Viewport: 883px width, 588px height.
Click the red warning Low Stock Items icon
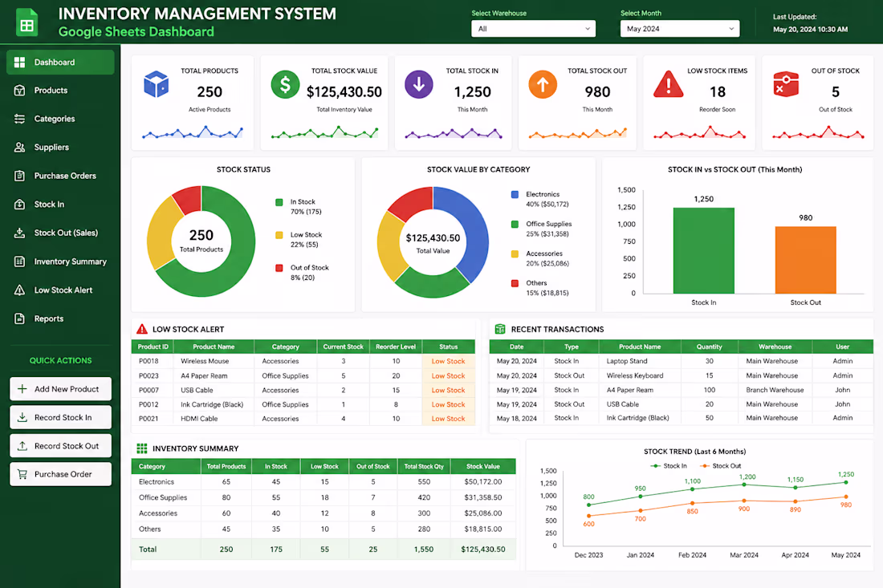tap(668, 84)
